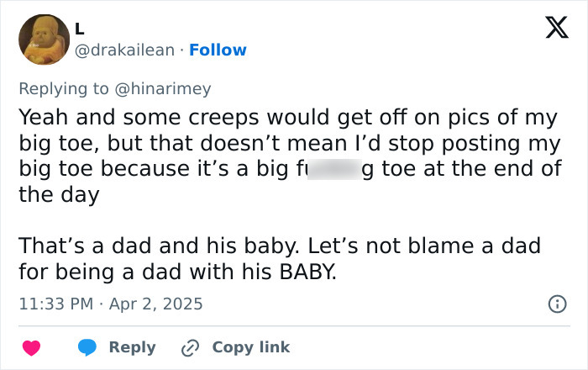
Task: Open the 11:33 PM timestamp
Action: [55, 303]
